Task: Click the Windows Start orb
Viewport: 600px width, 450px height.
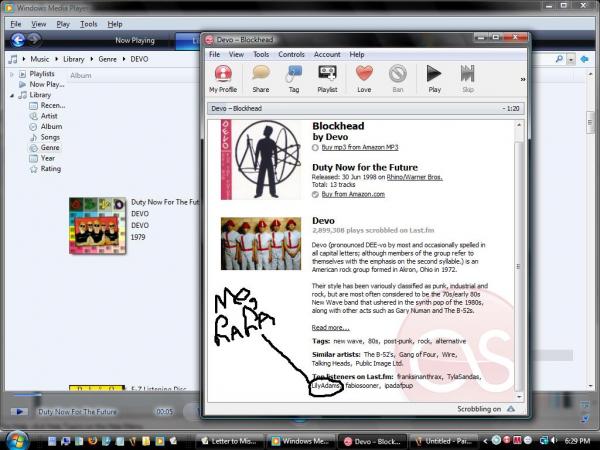Action: tap(17, 440)
